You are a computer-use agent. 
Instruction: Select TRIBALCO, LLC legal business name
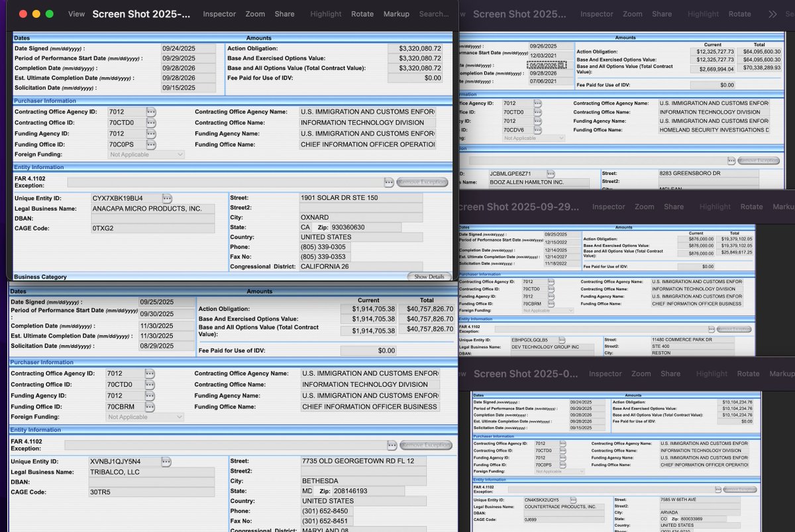[151, 472]
